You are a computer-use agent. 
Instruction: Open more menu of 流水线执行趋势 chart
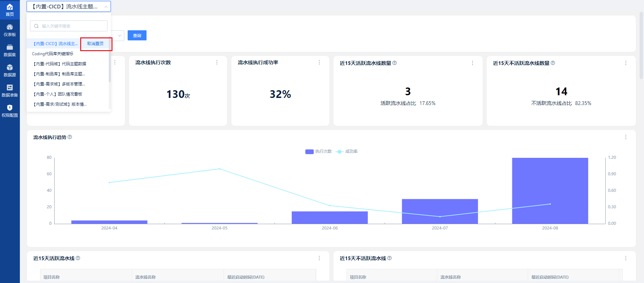click(x=626, y=137)
